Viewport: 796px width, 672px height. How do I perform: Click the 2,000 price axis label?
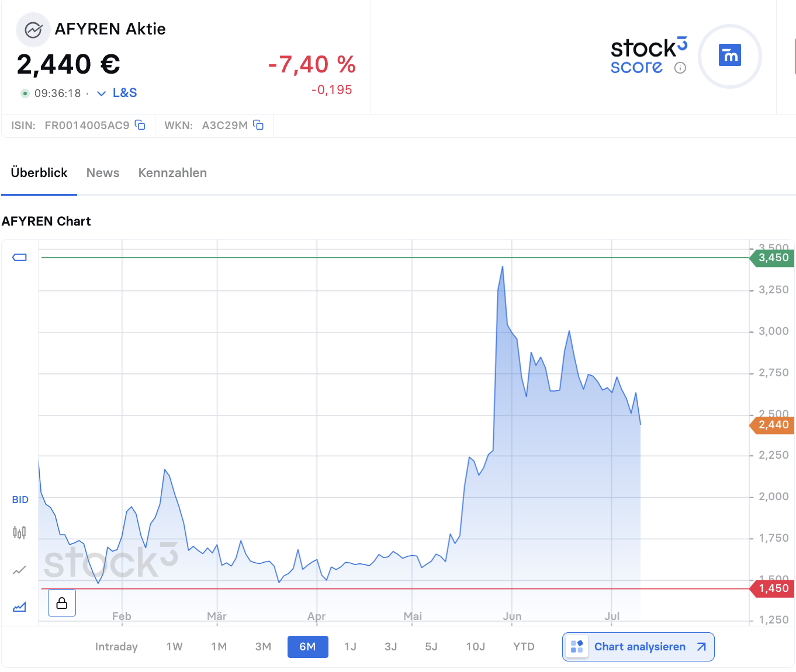tap(773, 497)
